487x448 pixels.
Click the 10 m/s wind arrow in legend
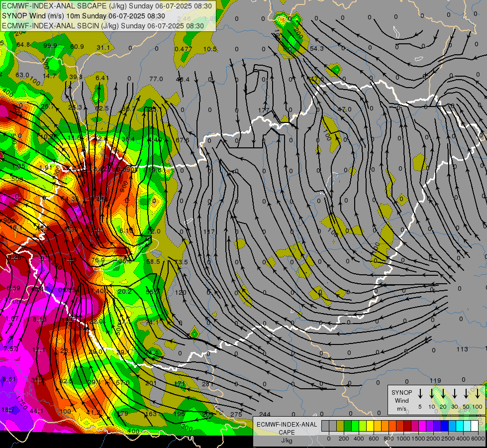click(431, 394)
